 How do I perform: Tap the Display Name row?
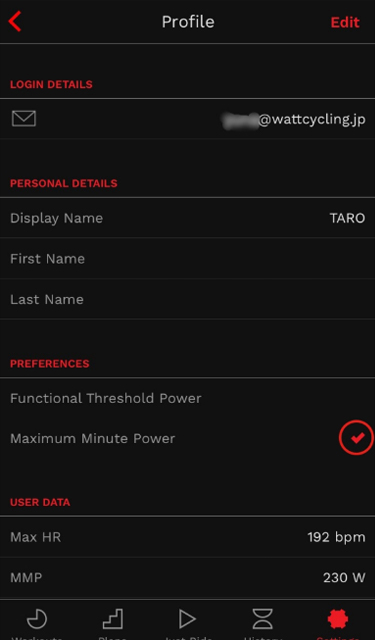coord(187,218)
